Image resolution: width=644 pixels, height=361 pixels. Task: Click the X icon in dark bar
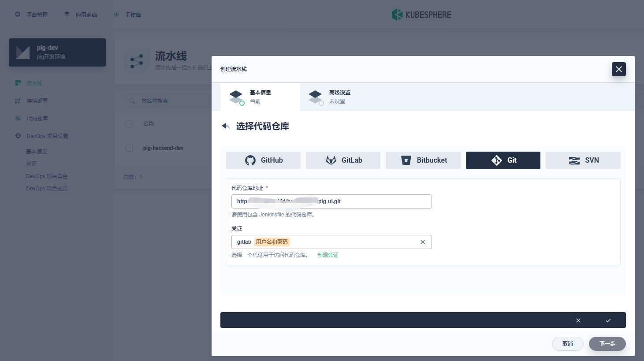[578, 320]
